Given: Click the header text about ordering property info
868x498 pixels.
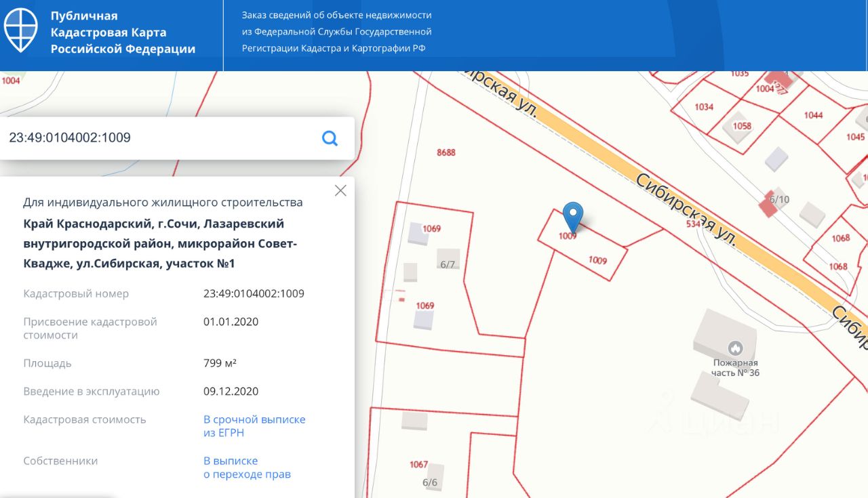Looking at the screenshot, I should click(x=336, y=31).
